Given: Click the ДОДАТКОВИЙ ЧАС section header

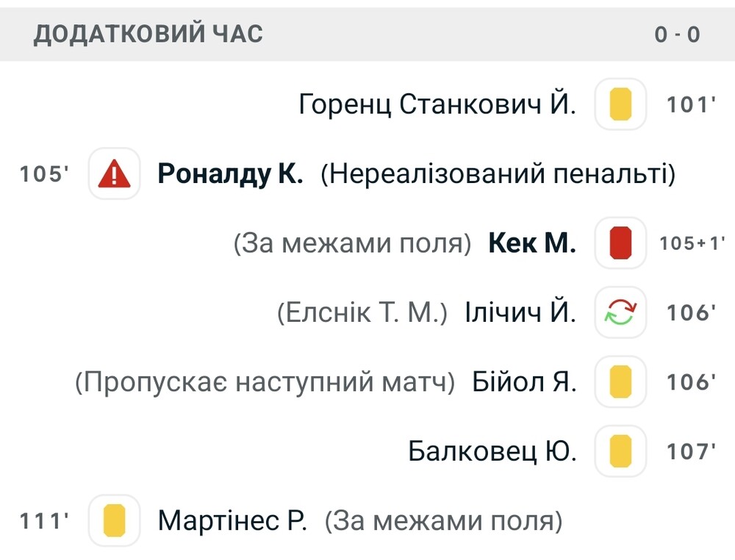Looking at the screenshot, I should pos(148,34).
